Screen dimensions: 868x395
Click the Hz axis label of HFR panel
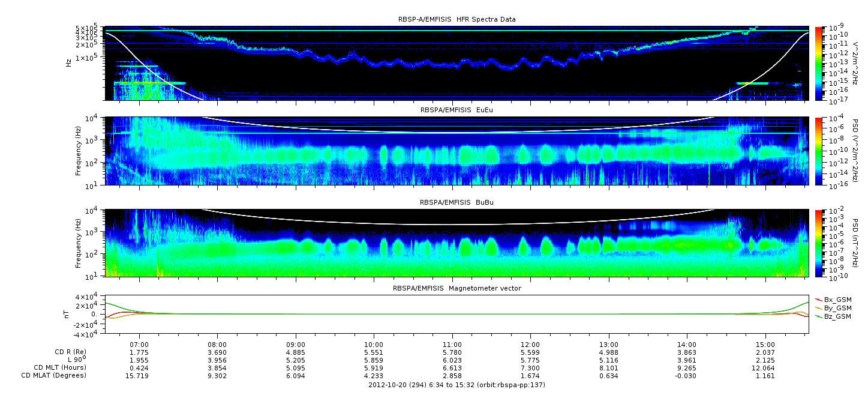coord(68,62)
